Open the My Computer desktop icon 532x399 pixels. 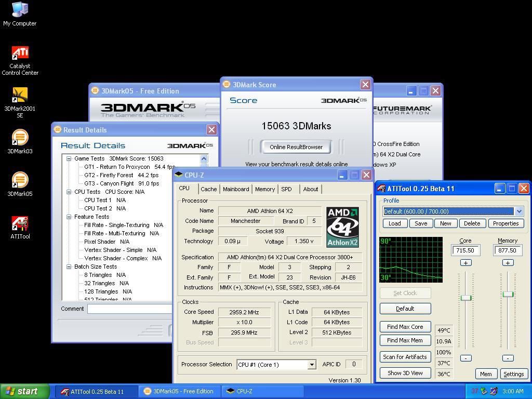pos(20,10)
